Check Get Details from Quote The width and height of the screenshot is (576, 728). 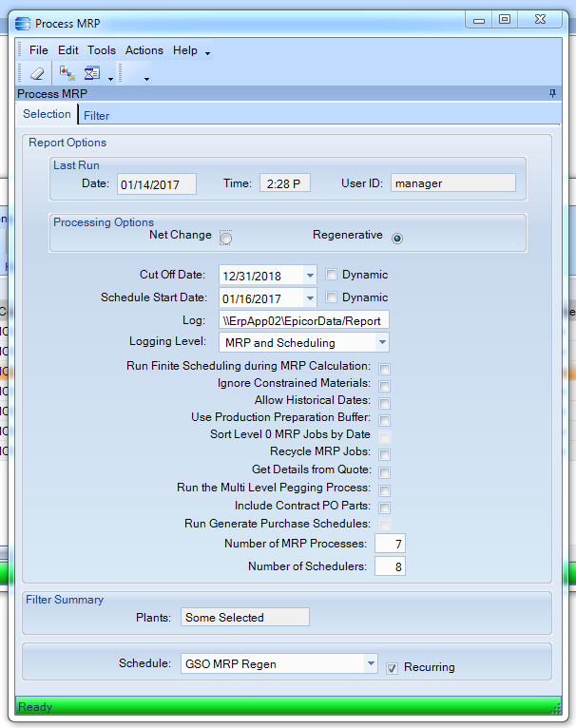[x=384, y=472]
